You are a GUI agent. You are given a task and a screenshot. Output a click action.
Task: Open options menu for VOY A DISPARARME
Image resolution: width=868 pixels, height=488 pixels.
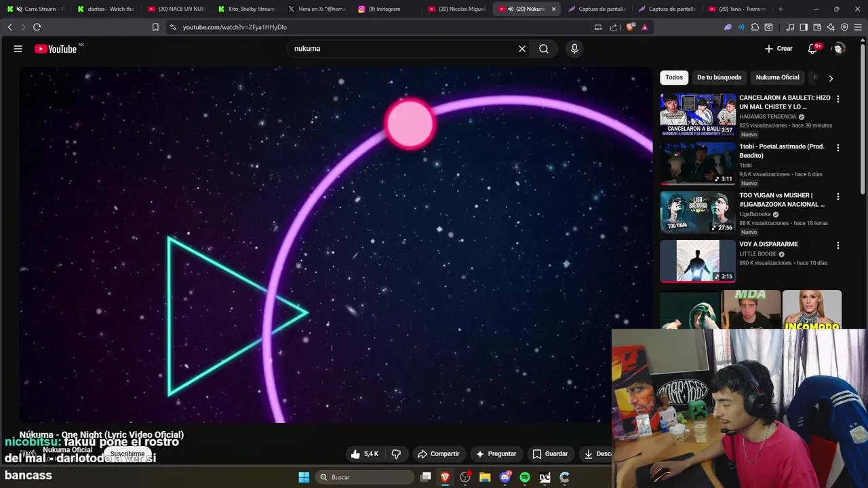pyautogui.click(x=838, y=245)
